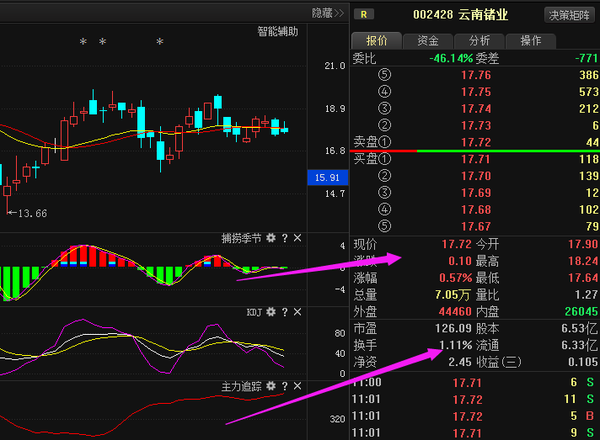Switch to the 资金 tab
This screenshot has height=440, width=600.
point(428,40)
